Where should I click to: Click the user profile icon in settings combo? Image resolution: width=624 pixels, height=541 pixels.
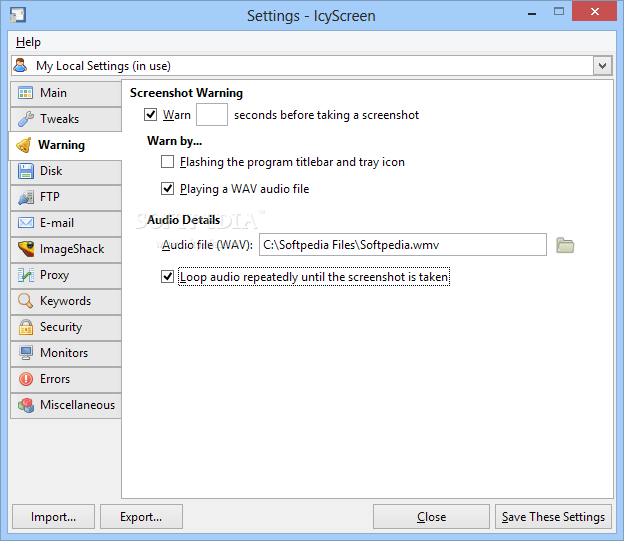point(21,65)
